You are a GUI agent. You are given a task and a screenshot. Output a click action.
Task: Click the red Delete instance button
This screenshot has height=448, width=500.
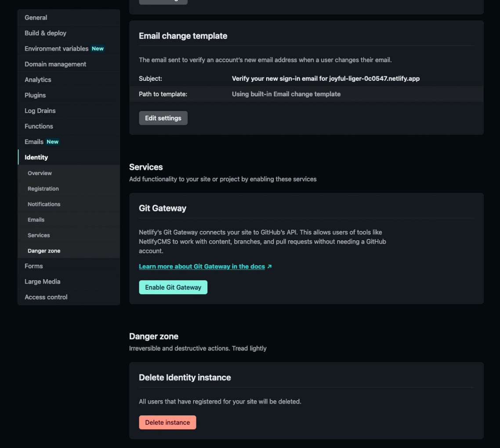pos(167,423)
